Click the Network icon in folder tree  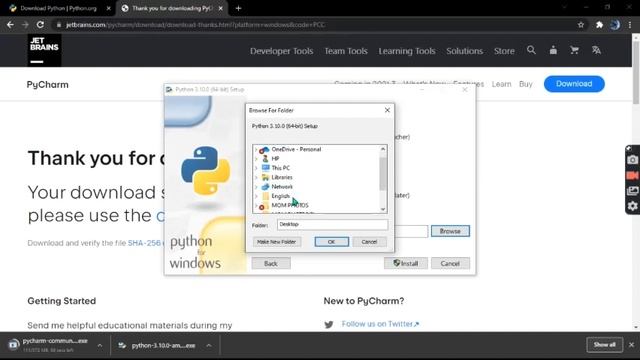(265, 187)
